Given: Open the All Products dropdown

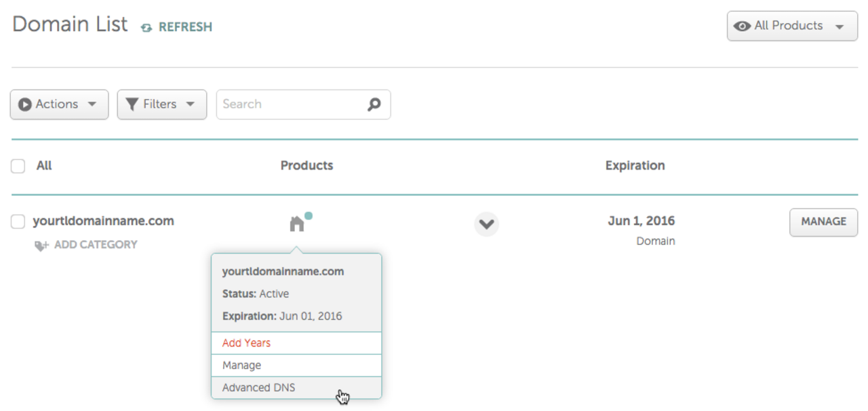Looking at the screenshot, I should [791, 26].
